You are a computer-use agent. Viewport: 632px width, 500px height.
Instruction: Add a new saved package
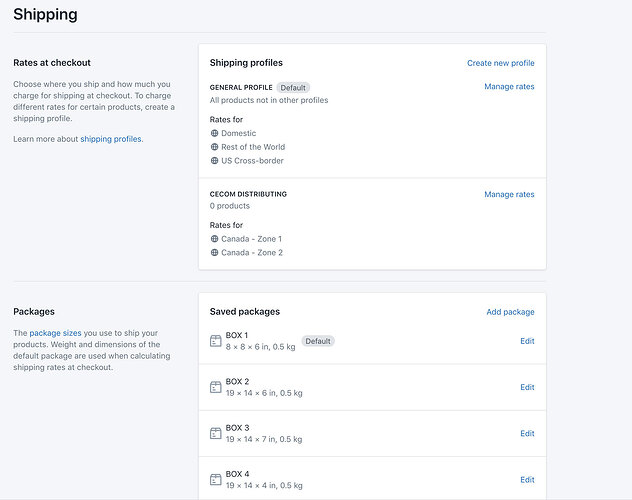click(x=510, y=312)
